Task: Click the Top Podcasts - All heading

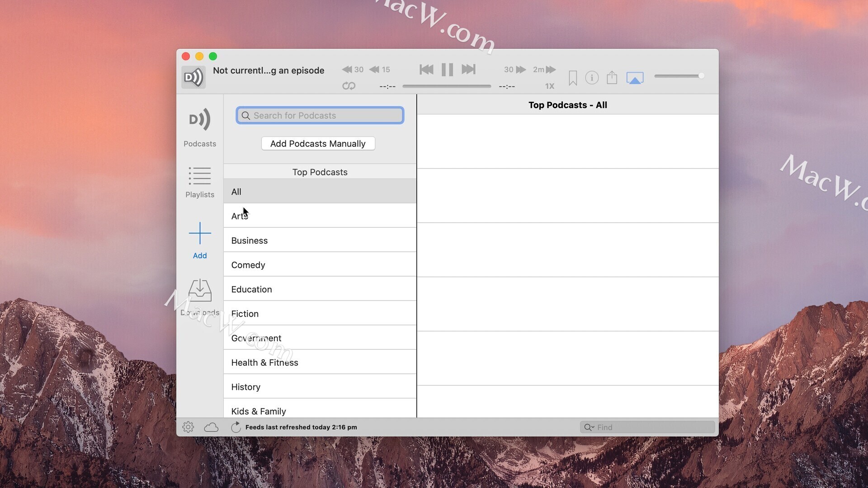Action: [568, 105]
